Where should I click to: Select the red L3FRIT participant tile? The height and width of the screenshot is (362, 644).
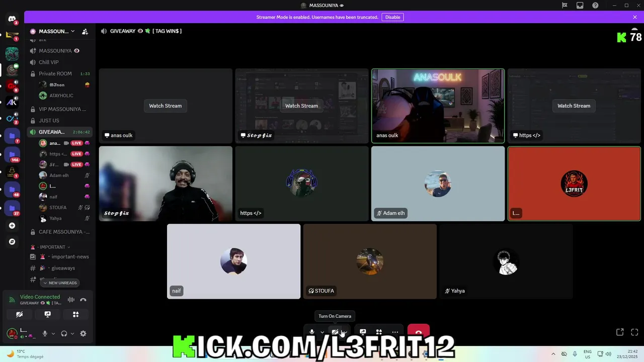click(574, 184)
